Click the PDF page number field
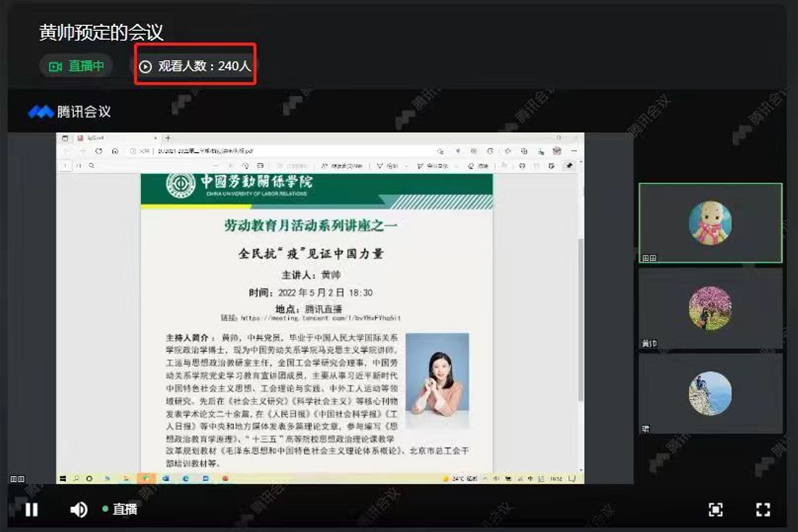Image resolution: width=798 pixels, height=532 pixels. point(65,166)
